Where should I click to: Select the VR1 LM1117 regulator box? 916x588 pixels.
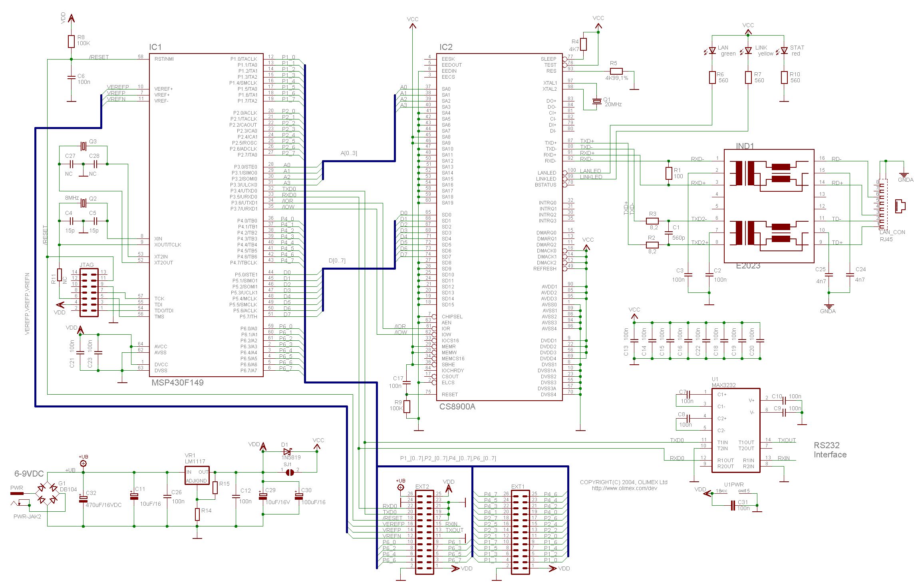(x=197, y=475)
